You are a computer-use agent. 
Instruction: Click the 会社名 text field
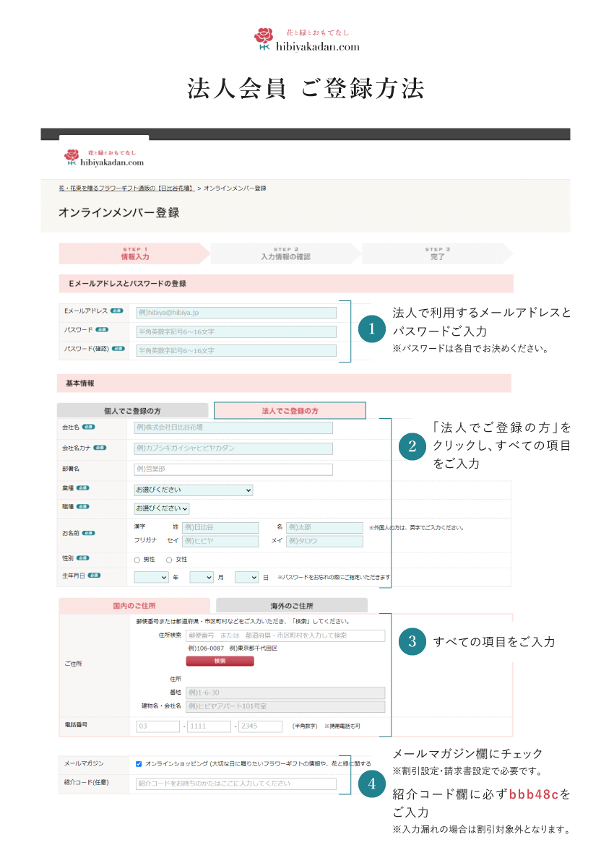click(x=233, y=428)
